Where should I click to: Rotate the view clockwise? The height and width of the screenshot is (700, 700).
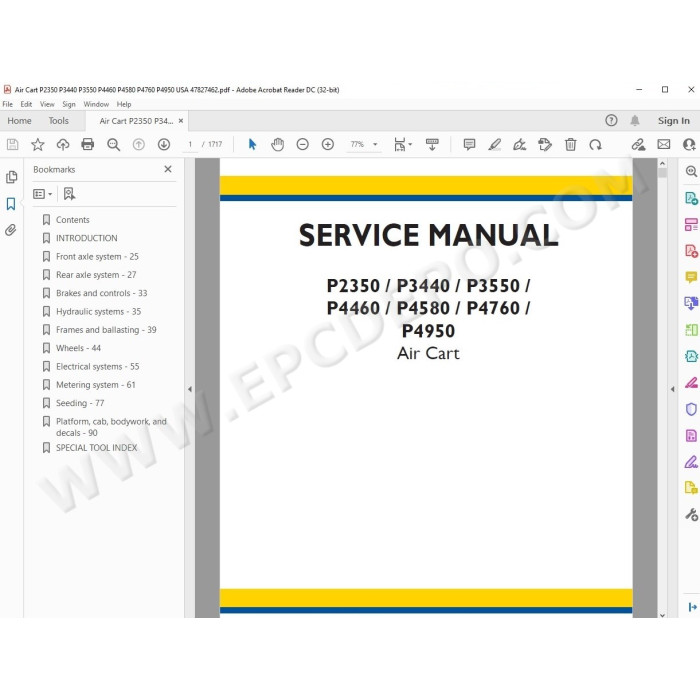[x=596, y=145]
